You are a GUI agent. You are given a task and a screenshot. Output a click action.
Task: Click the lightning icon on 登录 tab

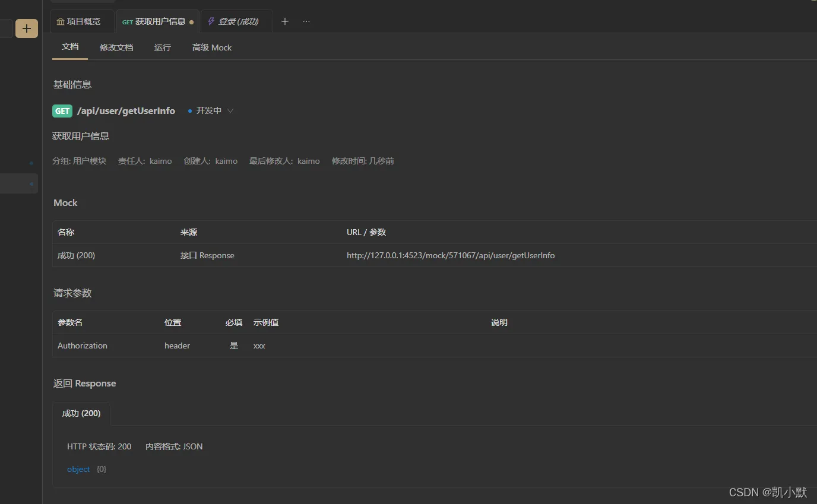pos(211,21)
